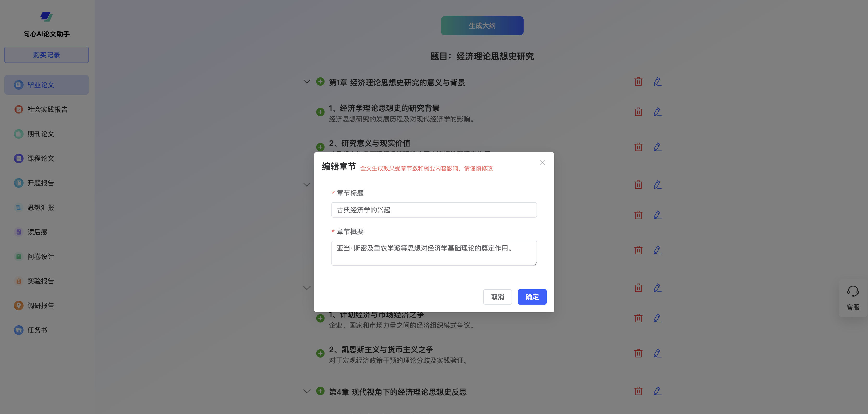Click plus icon beside 凯恩斯主义与货币主义之争
This screenshot has height=414, width=868.
point(320,353)
